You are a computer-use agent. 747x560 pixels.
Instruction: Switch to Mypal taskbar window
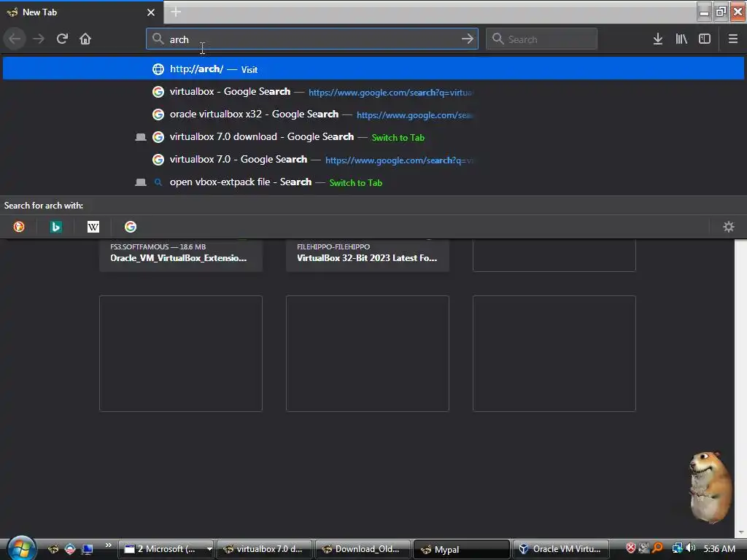(x=461, y=549)
